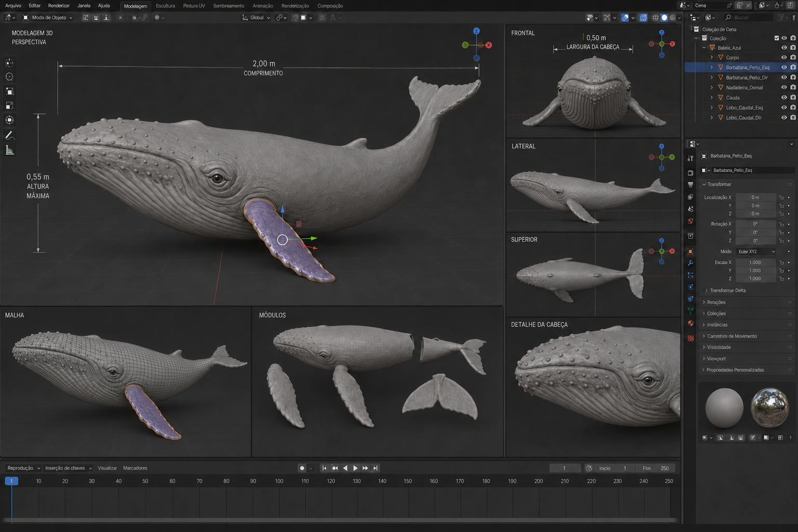Open the Material properties tab
798x532 pixels.
[x=690, y=323]
